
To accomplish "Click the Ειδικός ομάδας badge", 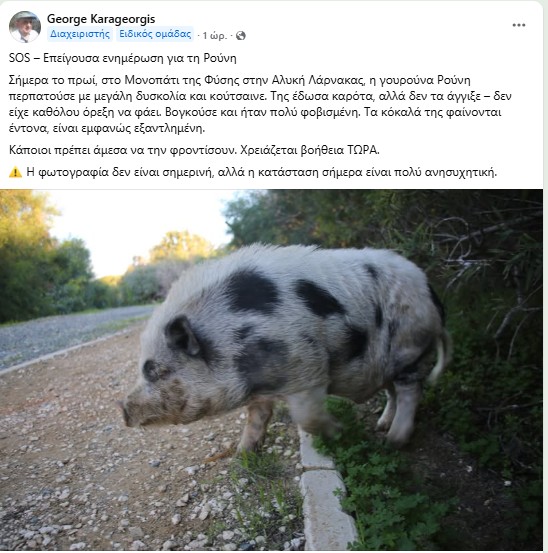I will [x=155, y=34].
